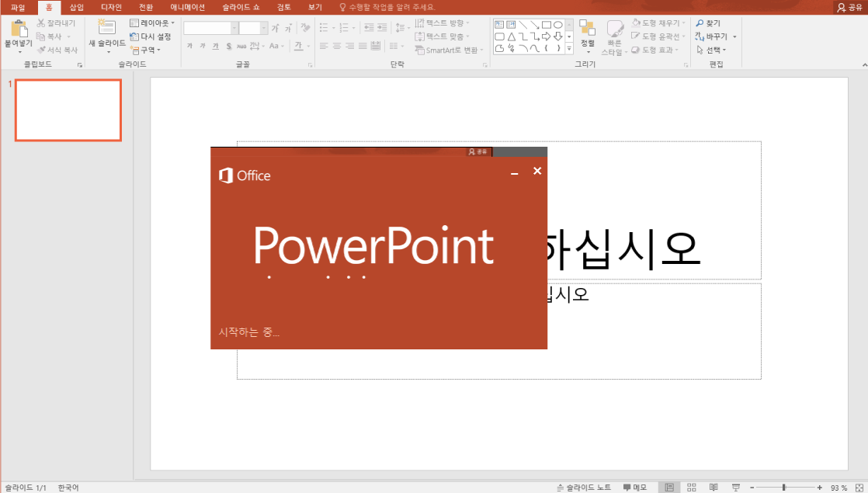Select slide 1 thumbnail
Viewport: 868px width, 493px height.
(68, 109)
